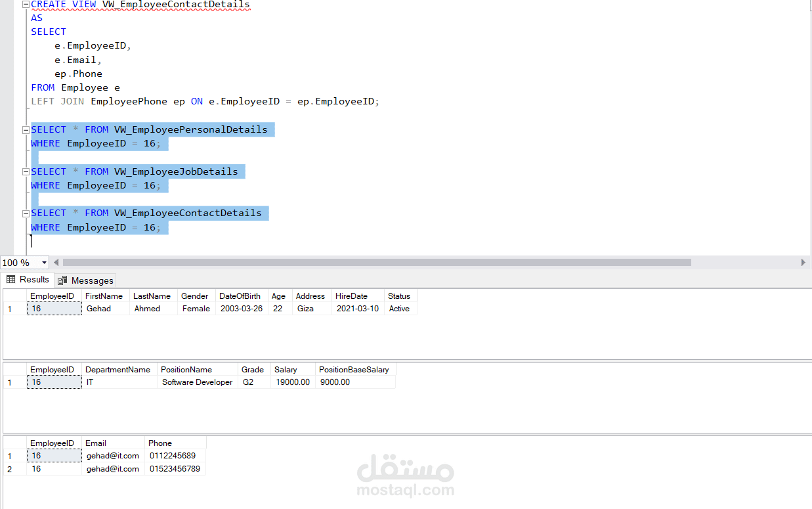This screenshot has width=812, height=509.
Task: Click the gehad@it.com cell beside 01523456789
Action: [114, 469]
